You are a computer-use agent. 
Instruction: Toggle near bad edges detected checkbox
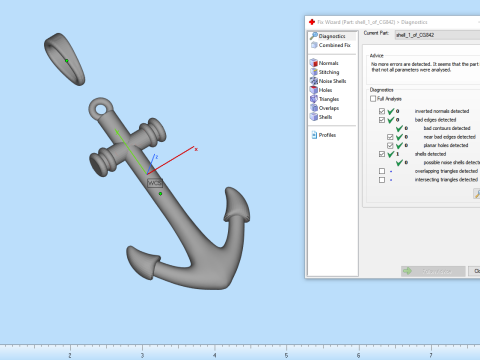click(390, 137)
